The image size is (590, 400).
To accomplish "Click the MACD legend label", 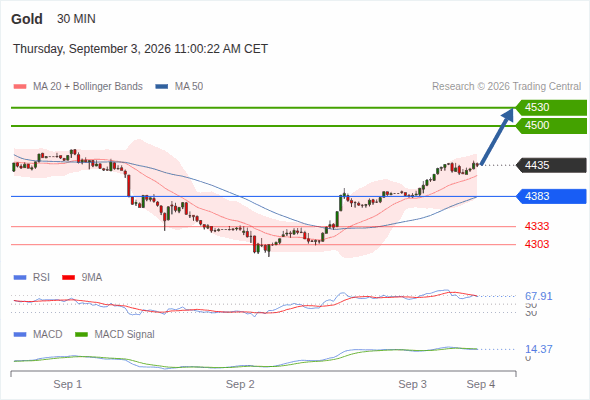I will (48, 335).
